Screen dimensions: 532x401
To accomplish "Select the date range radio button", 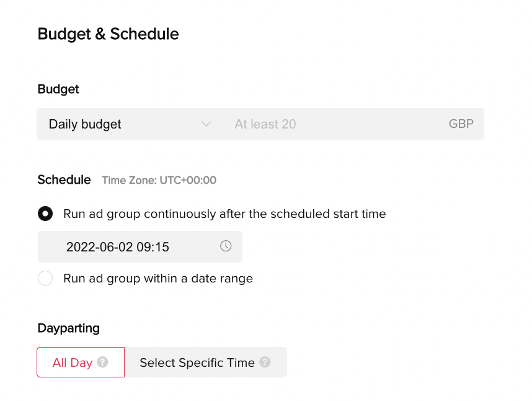I will 45,278.
